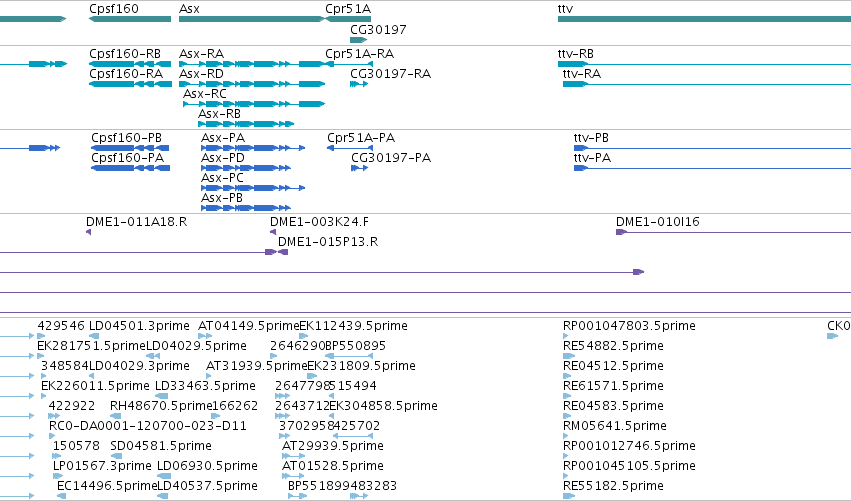Click EST EK231809.5prime

tap(361, 366)
